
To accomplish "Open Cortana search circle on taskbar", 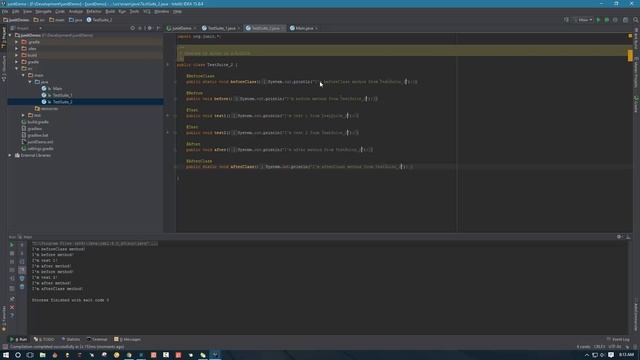I will [18, 355].
